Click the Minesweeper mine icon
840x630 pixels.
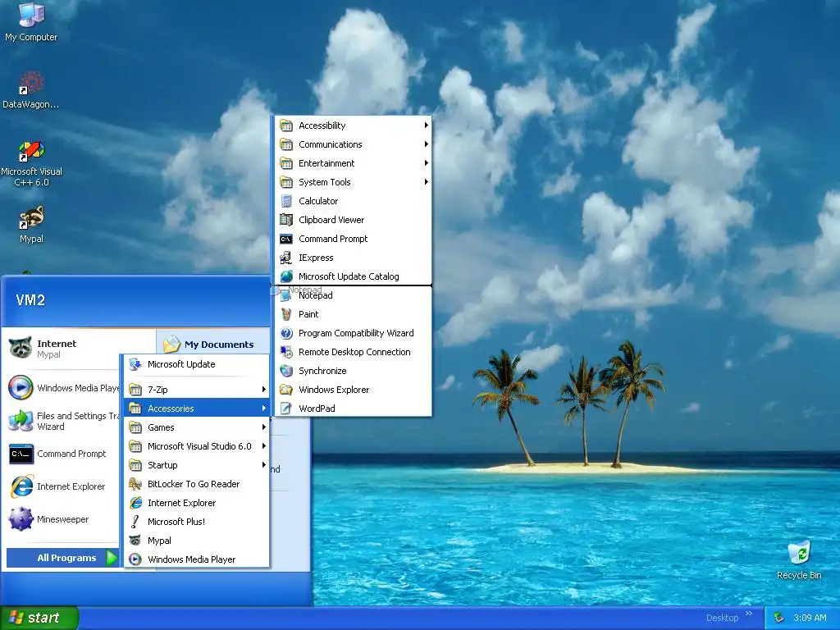(21, 519)
